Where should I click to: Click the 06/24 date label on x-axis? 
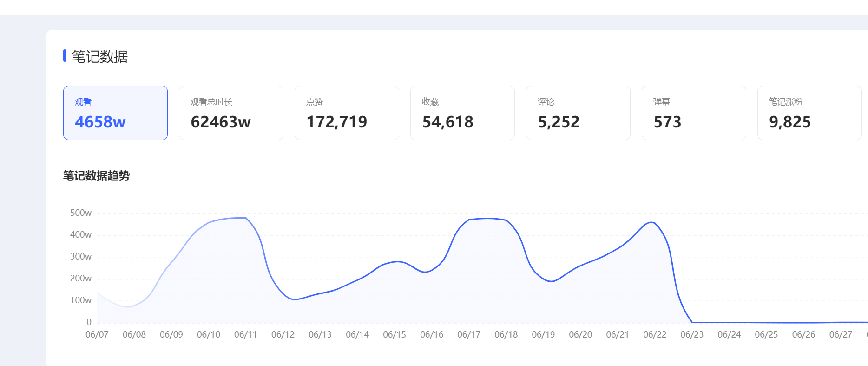click(x=729, y=335)
